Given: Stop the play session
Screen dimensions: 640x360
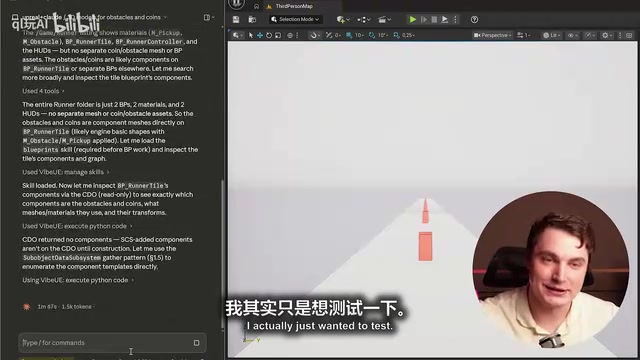Looking at the screenshot, I should (434, 19).
